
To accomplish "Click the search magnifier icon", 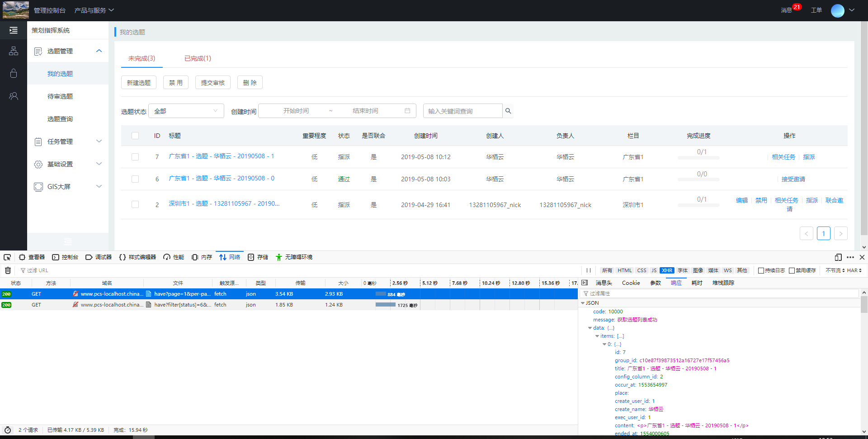I will pos(508,111).
